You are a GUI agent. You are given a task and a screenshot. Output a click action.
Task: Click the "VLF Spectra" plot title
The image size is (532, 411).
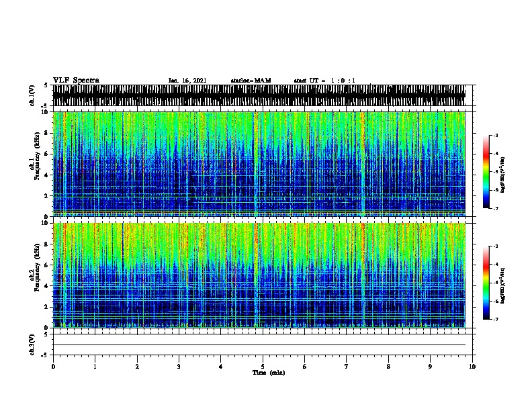tap(76, 81)
